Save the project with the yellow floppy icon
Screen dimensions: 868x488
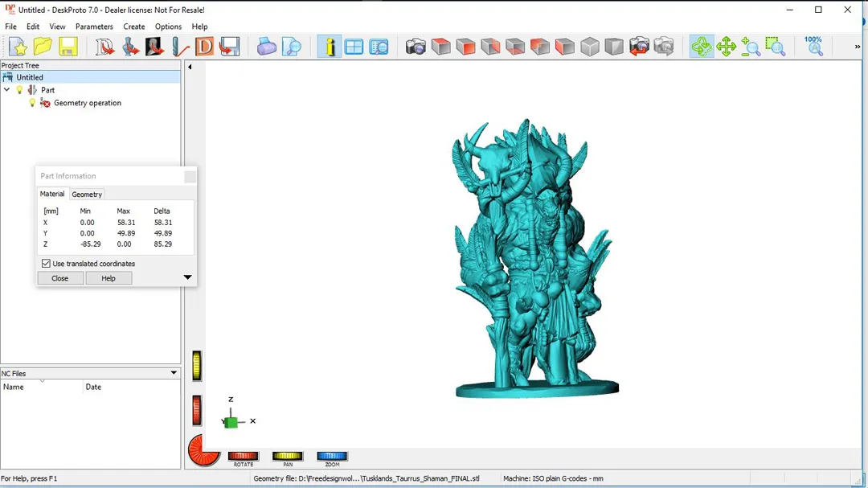tap(68, 47)
